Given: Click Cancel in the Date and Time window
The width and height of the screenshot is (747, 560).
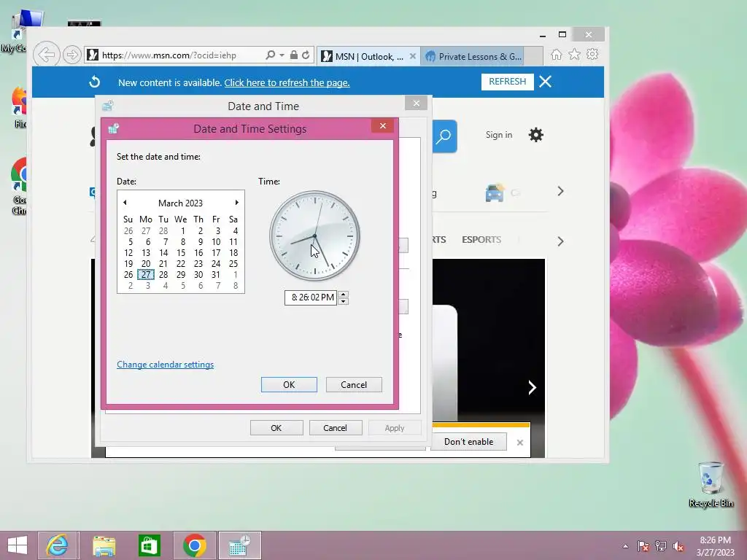Looking at the screenshot, I should click(x=336, y=428).
